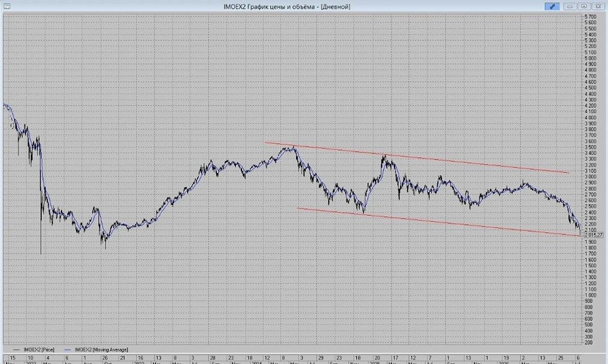608x364 pixels.
Task: Close the IMOEX2 chart window
Action: tap(598, 6)
